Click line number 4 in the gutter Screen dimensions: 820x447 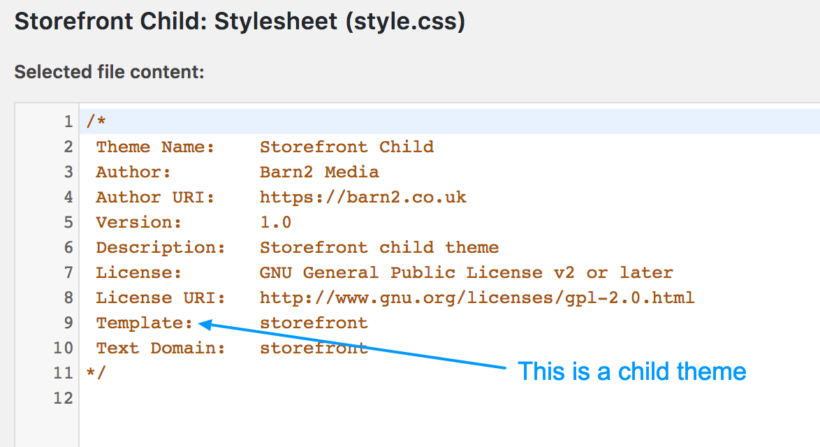pos(68,197)
